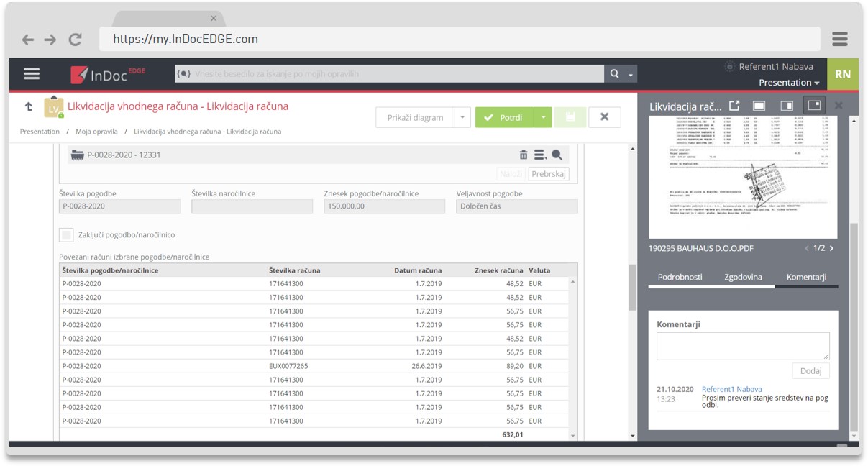
Task: Switch to the Podrobnosti tab
Action: point(680,277)
